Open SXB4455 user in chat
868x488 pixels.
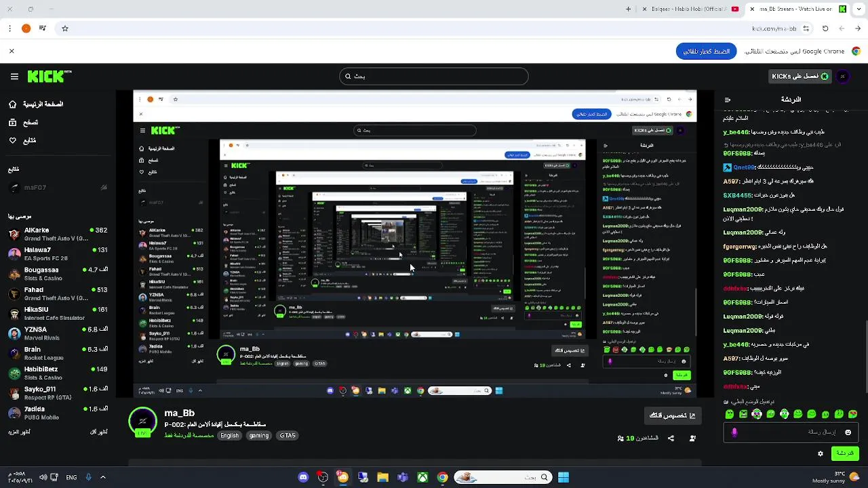point(738,195)
